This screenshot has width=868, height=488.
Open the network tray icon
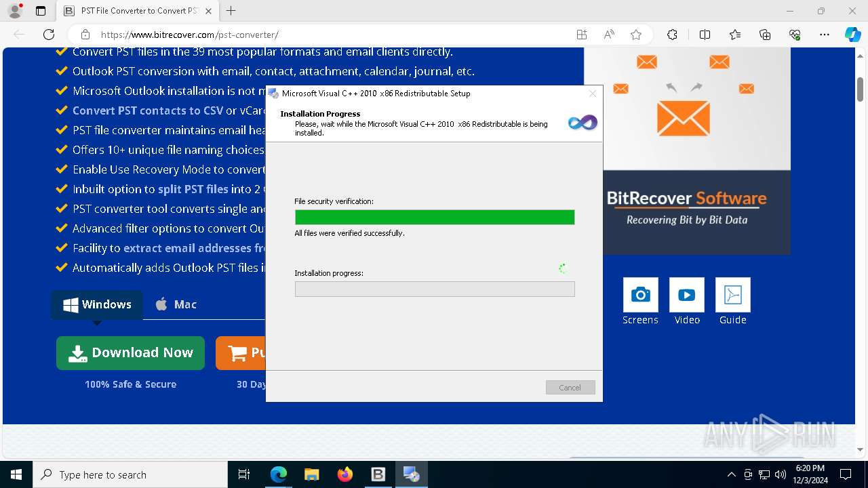pyautogui.click(x=764, y=474)
